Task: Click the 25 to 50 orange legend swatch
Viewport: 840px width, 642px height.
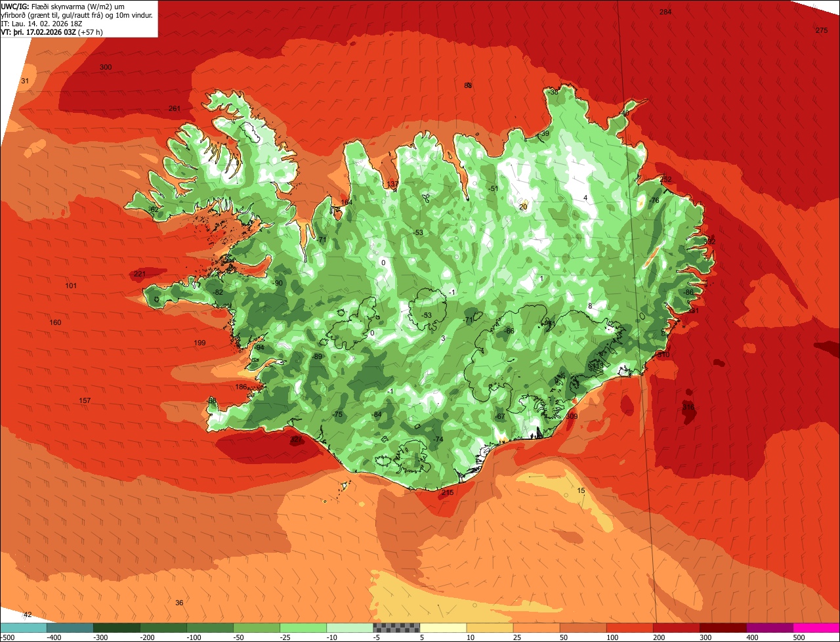Action: 535,628
